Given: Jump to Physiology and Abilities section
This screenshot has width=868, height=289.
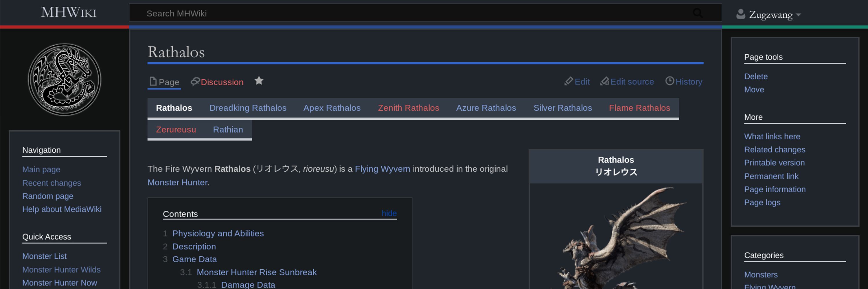Looking at the screenshot, I should click(218, 234).
